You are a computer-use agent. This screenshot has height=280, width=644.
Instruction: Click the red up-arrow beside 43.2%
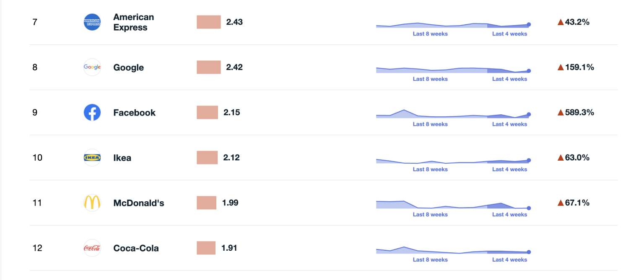561,22
